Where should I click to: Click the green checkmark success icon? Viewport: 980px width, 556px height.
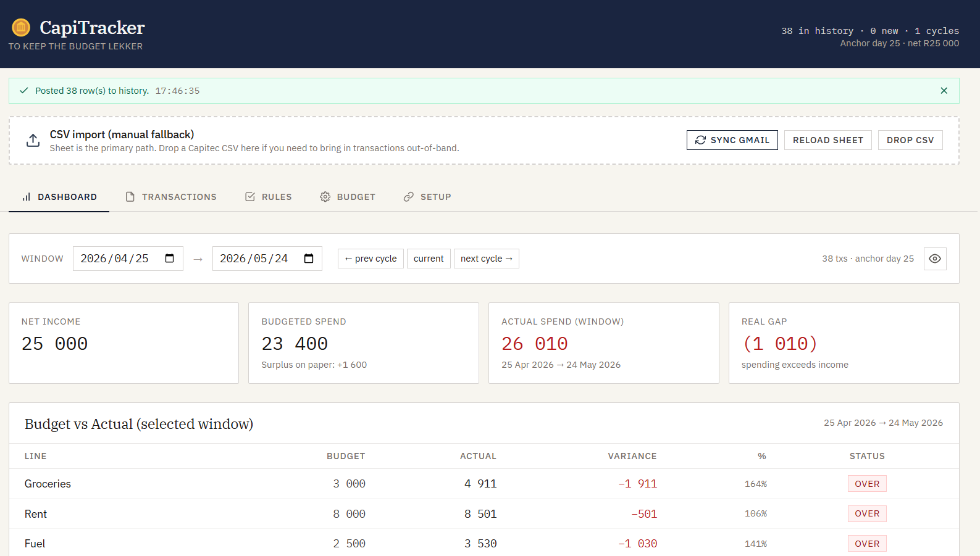(23, 91)
